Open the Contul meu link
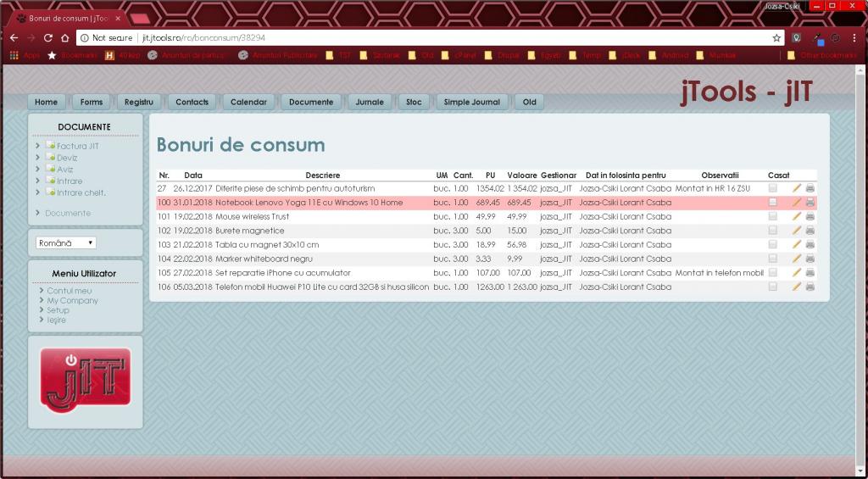The height and width of the screenshot is (479, 868). tap(70, 291)
